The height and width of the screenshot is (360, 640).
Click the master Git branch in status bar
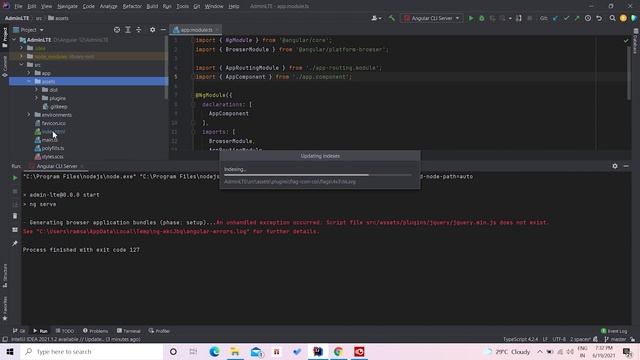coord(616,339)
